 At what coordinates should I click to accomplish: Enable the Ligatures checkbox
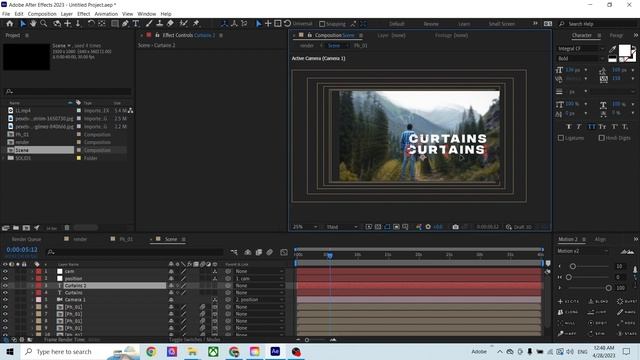point(561,138)
